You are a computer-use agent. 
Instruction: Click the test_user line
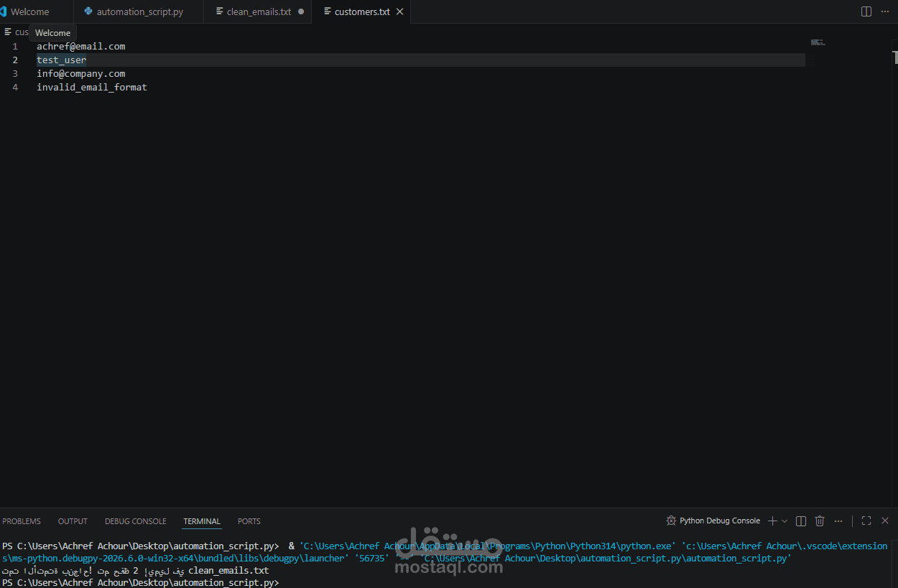click(62, 60)
